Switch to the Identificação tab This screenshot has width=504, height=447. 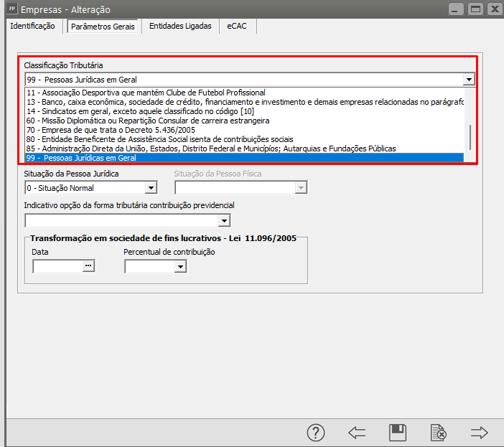(32, 26)
